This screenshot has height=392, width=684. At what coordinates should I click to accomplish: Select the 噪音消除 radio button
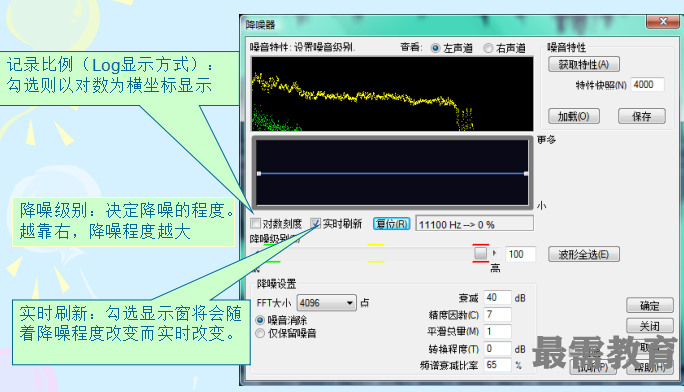pos(260,320)
